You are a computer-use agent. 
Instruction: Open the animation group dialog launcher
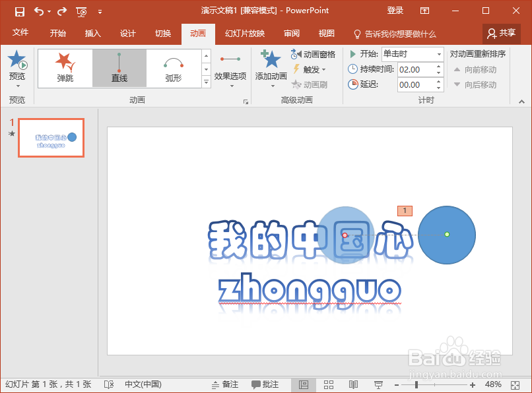pyautogui.click(x=246, y=102)
